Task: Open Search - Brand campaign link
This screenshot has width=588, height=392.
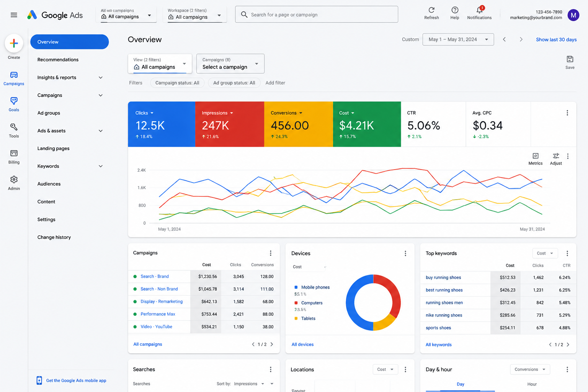Action: point(155,276)
